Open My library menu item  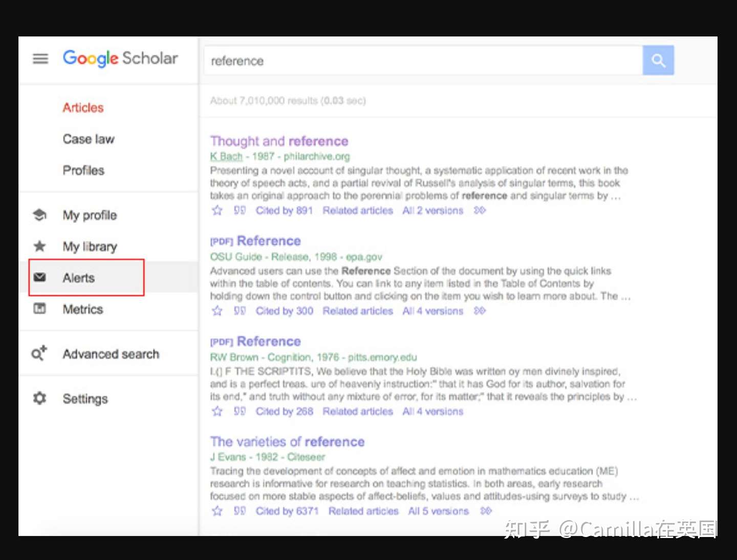pos(90,246)
